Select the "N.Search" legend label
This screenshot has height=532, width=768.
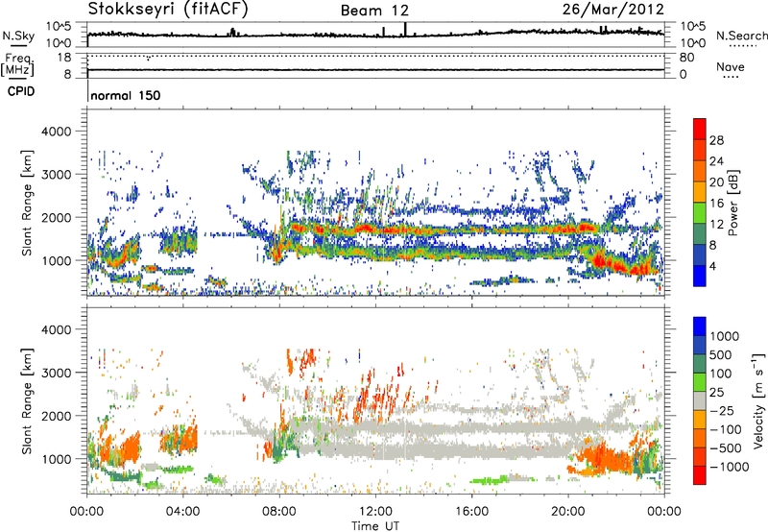741,36
